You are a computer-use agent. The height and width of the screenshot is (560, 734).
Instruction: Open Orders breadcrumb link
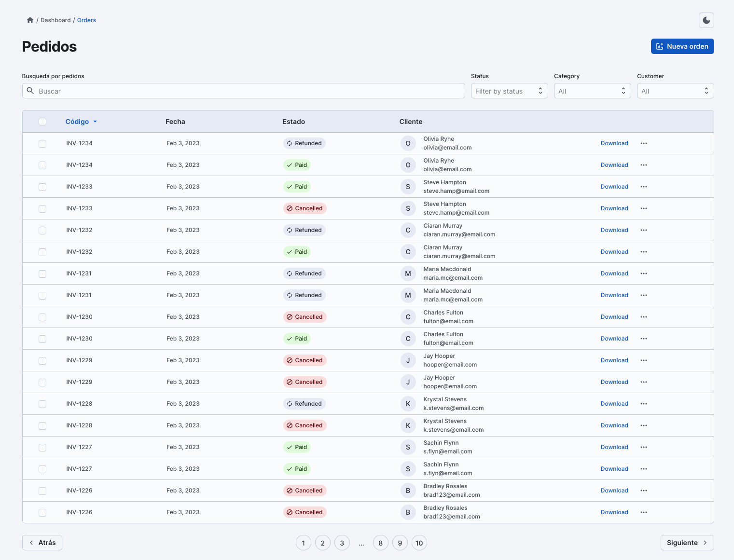pyautogui.click(x=86, y=20)
